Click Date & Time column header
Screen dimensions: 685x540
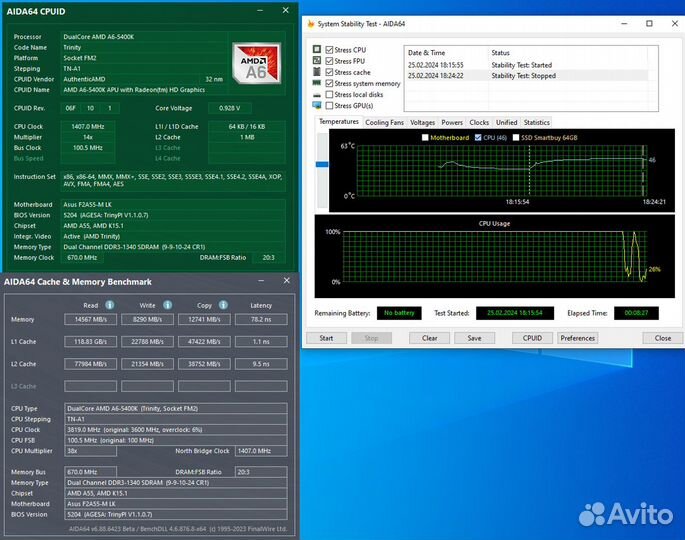[426, 53]
